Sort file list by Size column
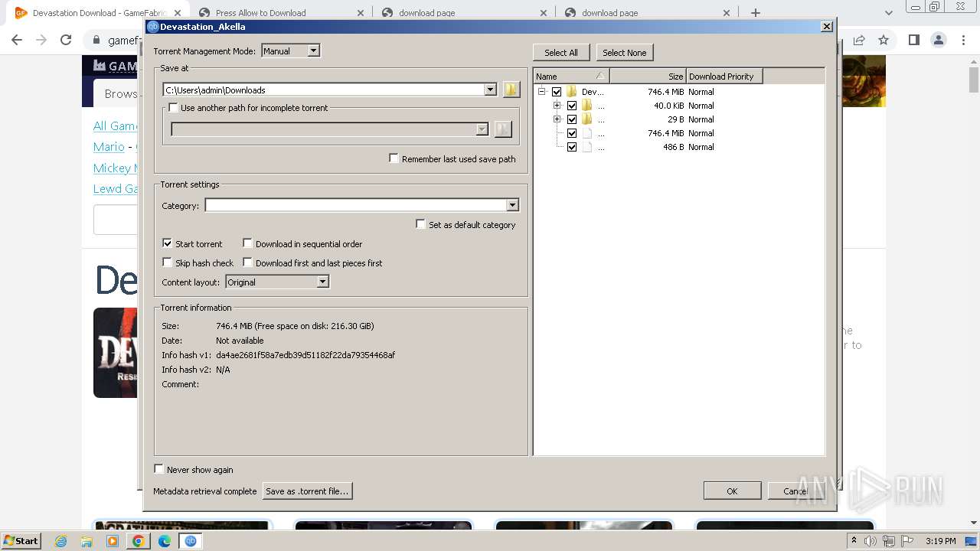Image resolution: width=980 pixels, height=551 pixels. 648,76
